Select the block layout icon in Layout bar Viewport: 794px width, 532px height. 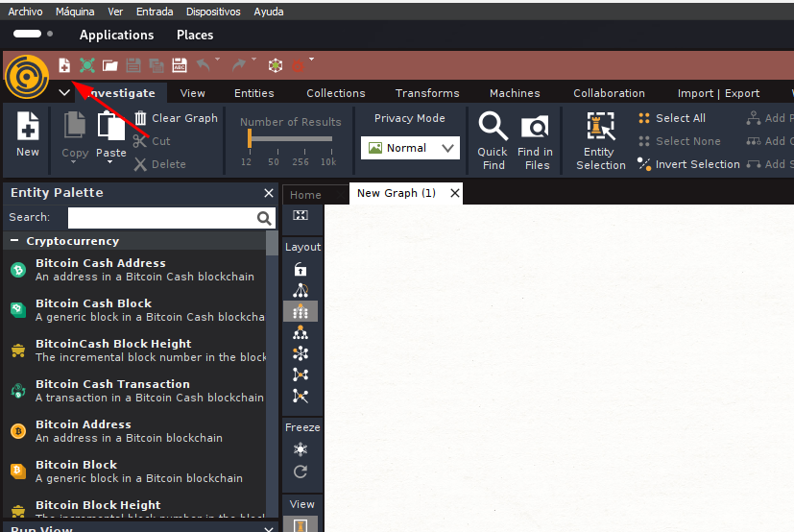(x=301, y=311)
